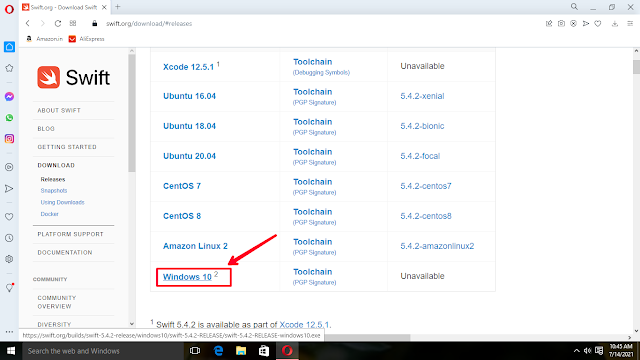Open Documentation menu item
640x360 pixels.
[x=64, y=253]
